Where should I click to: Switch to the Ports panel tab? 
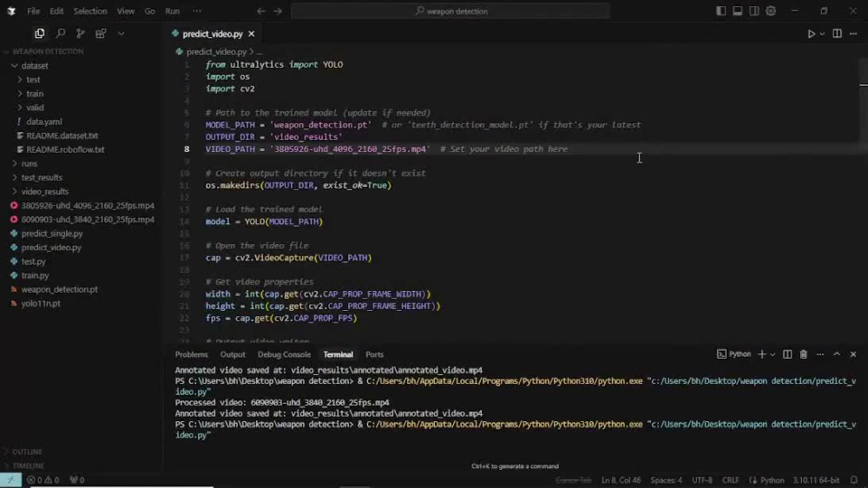tap(374, 354)
